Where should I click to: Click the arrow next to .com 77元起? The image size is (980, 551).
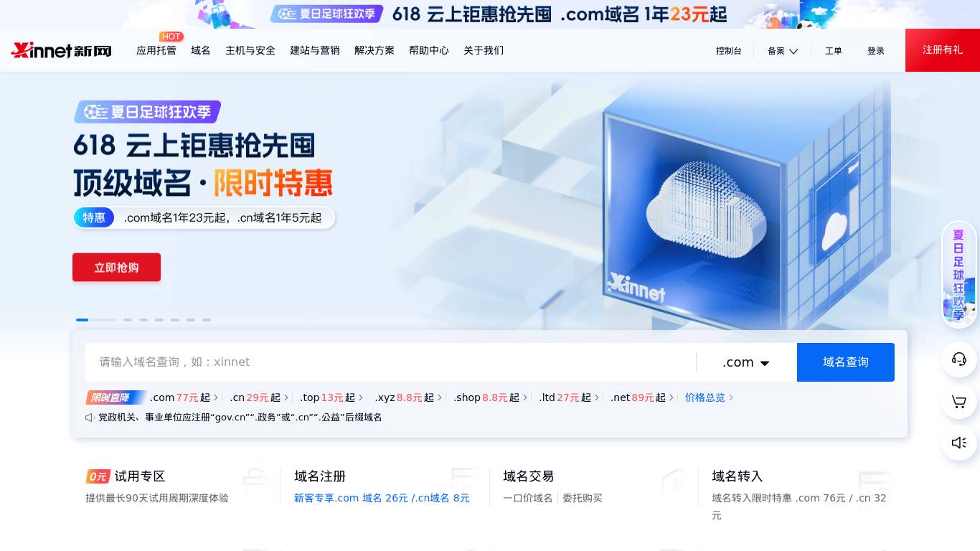pos(216,397)
